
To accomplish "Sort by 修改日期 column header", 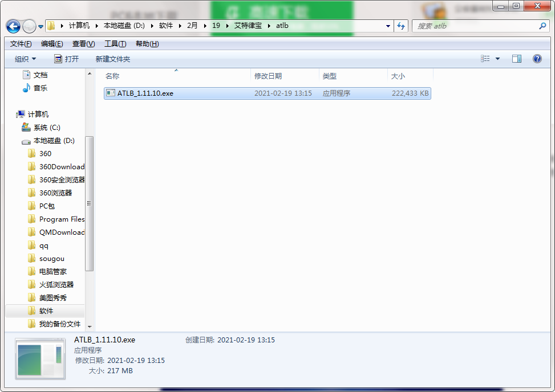I will click(268, 76).
